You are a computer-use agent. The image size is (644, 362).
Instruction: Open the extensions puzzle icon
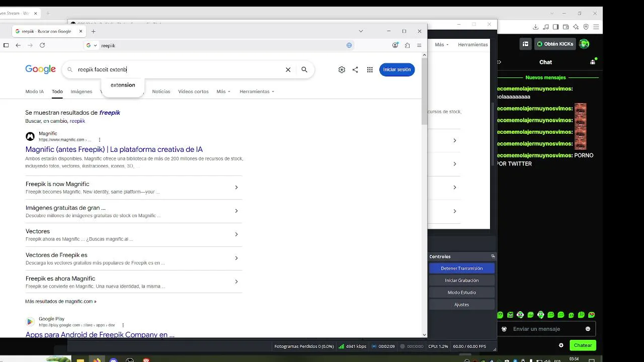408,45
